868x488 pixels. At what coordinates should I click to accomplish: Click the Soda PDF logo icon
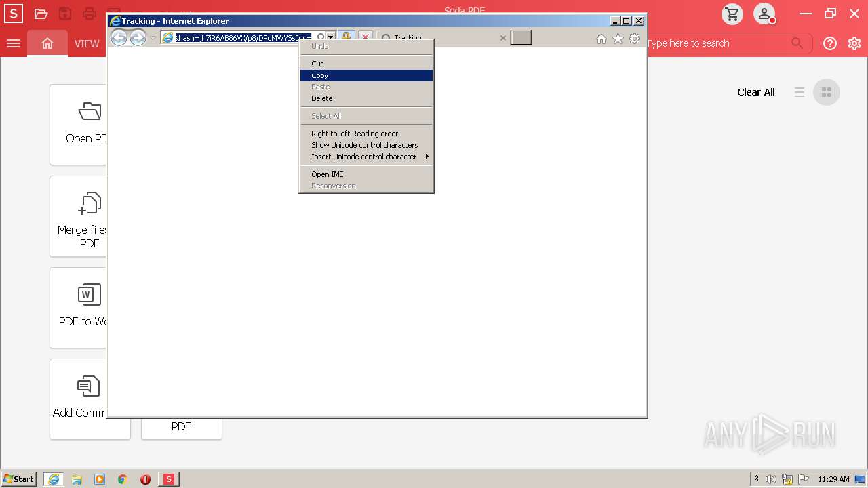[14, 14]
